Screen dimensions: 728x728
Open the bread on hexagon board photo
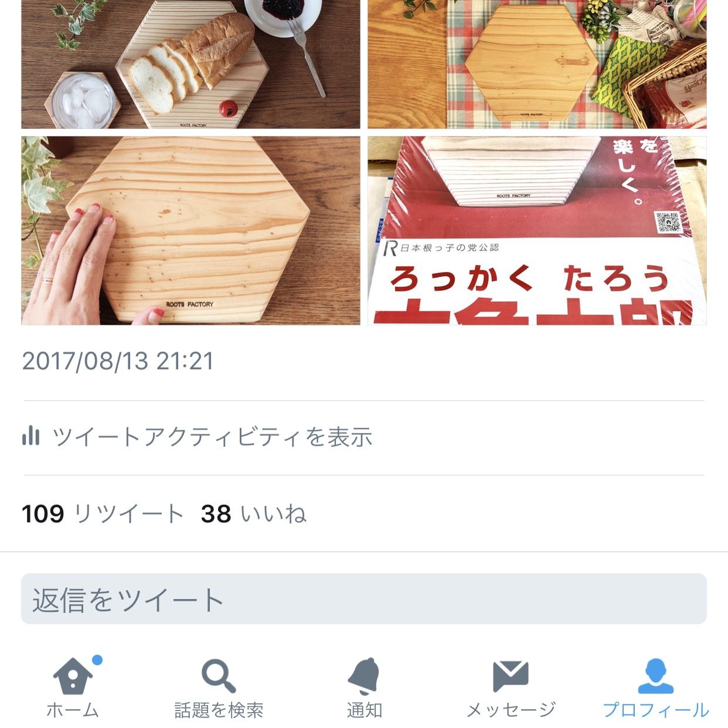coord(190,64)
